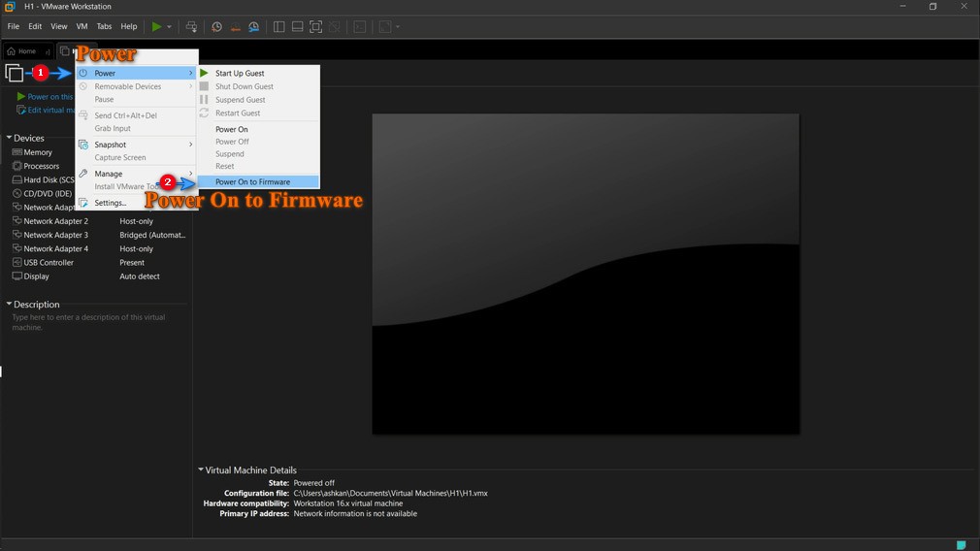Select the Display device row
The width and height of the screenshot is (980, 551).
click(x=99, y=276)
